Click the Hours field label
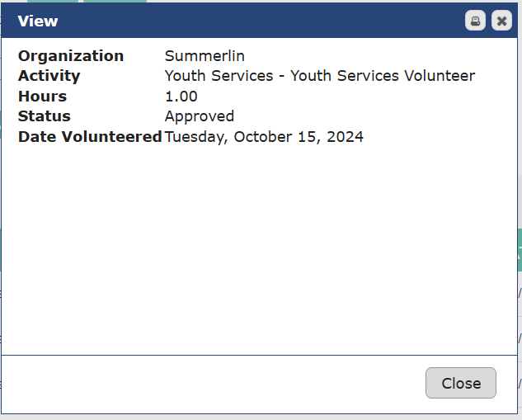The width and height of the screenshot is (522, 420). (42, 97)
